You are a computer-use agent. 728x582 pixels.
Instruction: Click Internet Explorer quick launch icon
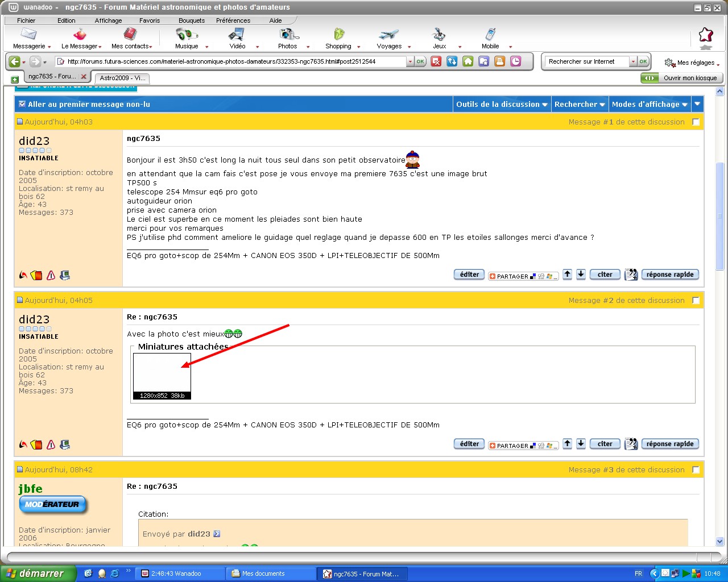pos(115,573)
